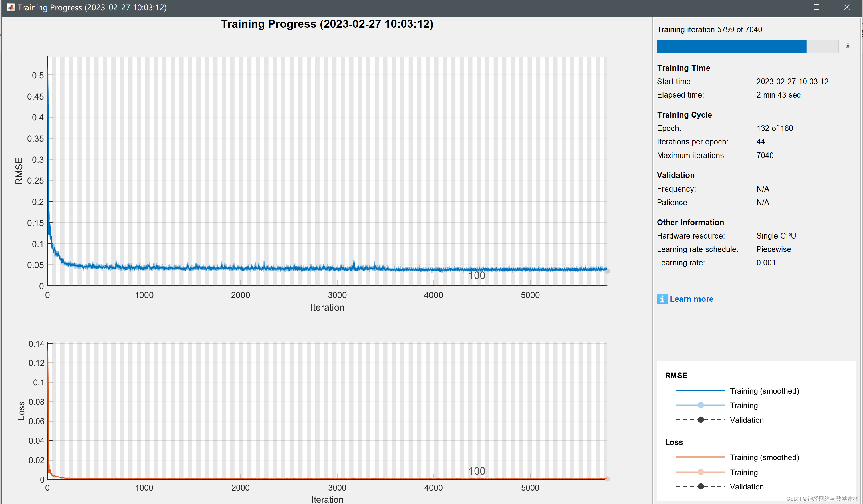
Task: Click the epoch 100 label on Loss plot
Action: 477,471
